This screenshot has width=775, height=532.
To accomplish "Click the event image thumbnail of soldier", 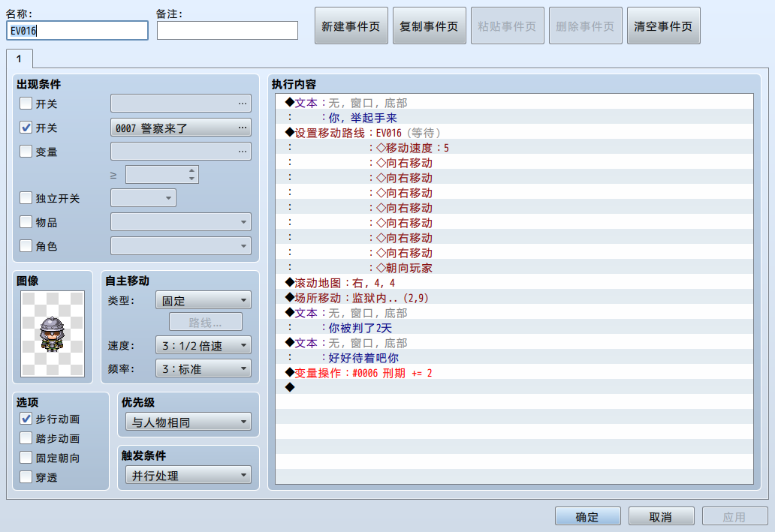I will coord(53,334).
